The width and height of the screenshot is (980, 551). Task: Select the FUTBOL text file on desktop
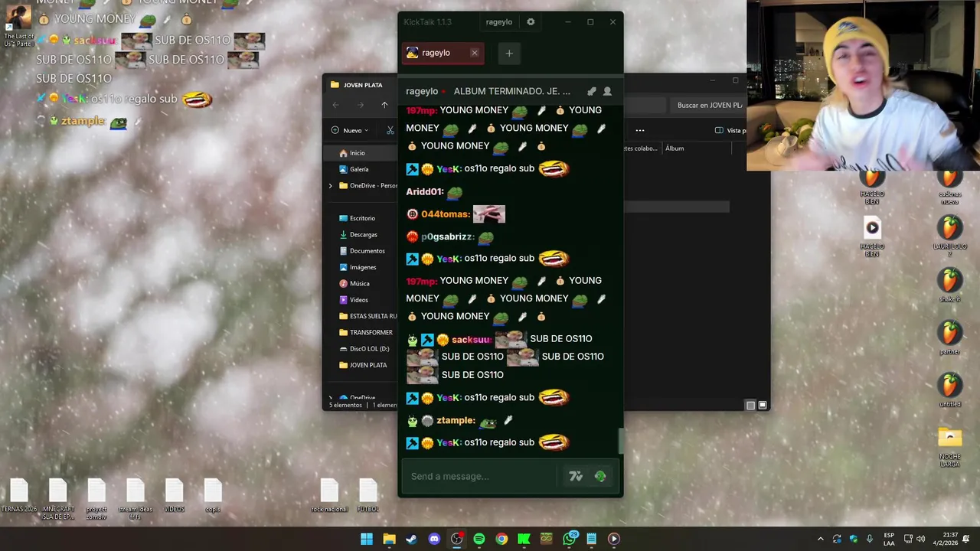(x=368, y=494)
